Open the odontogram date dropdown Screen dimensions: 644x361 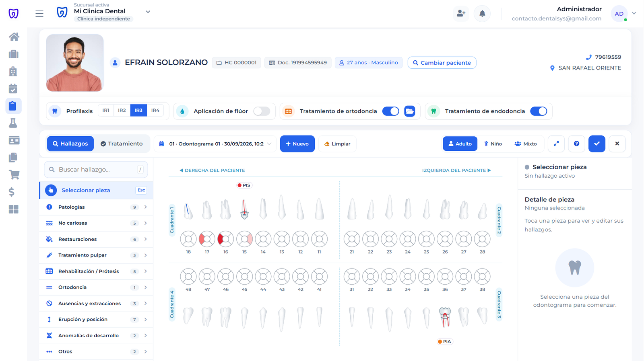(215, 144)
